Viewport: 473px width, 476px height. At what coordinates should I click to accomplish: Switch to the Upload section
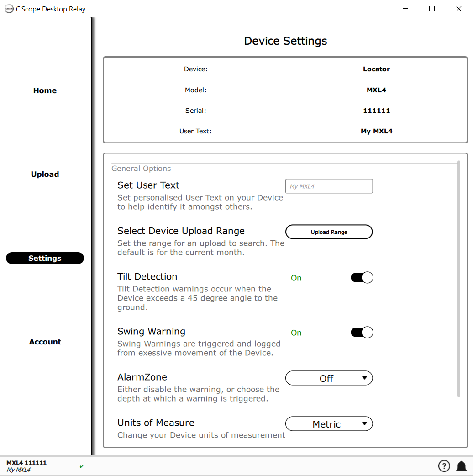point(45,174)
